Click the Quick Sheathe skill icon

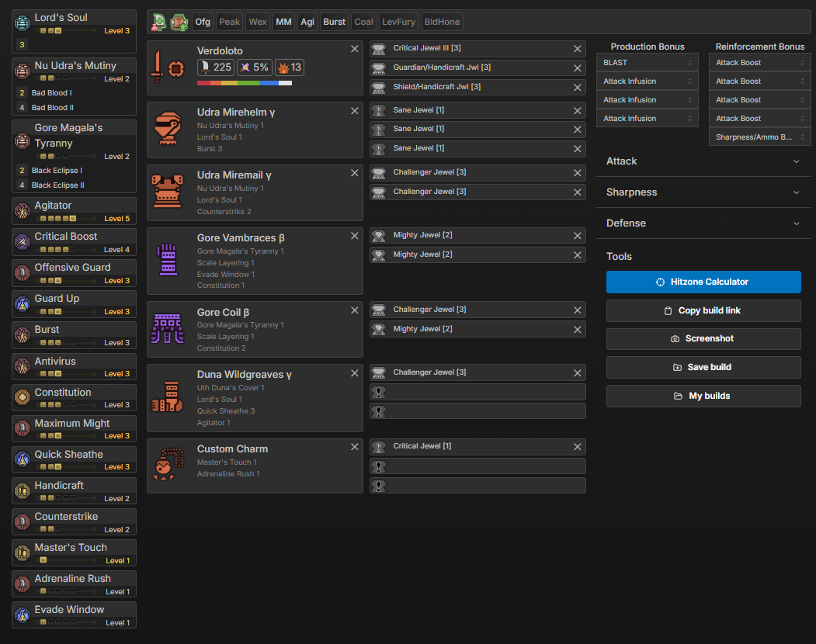(x=22, y=459)
